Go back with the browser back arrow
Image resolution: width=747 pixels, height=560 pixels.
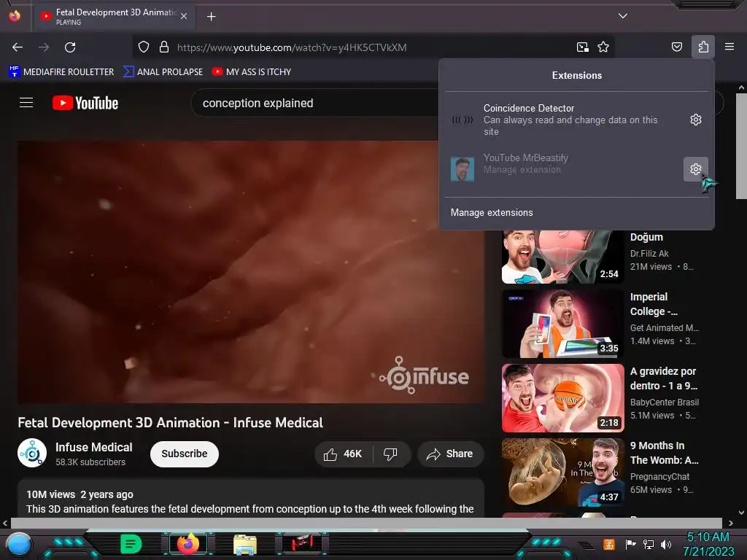(18, 47)
